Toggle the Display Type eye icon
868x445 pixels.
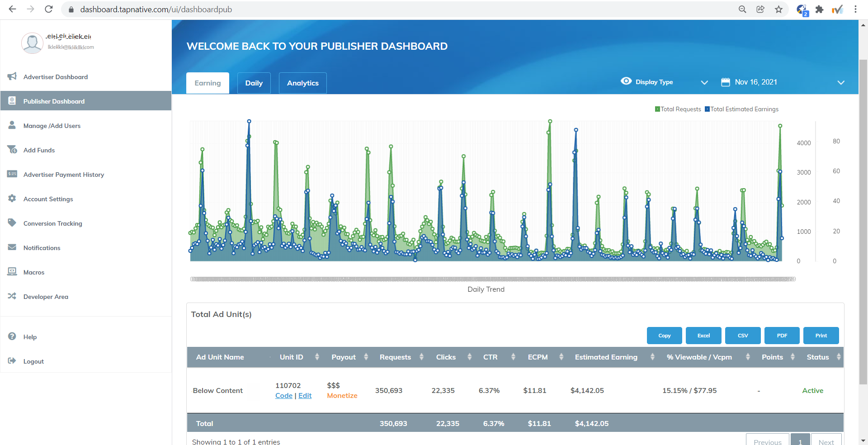click(626, 81)
